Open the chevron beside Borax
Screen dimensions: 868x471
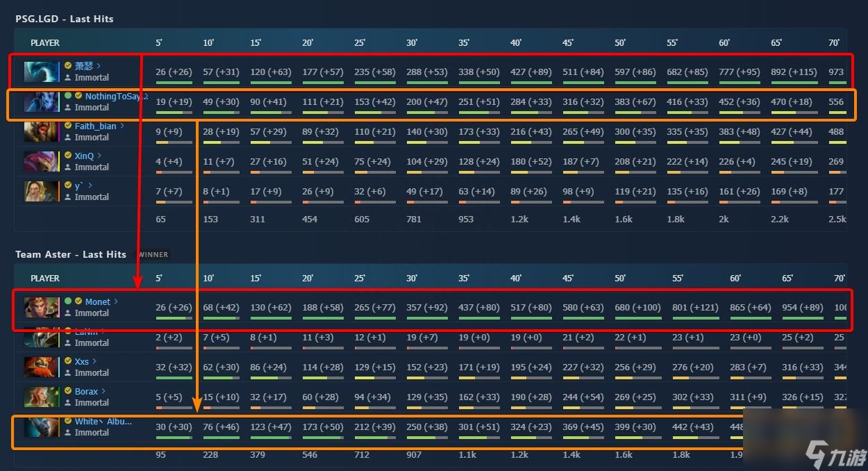point(104,391)
